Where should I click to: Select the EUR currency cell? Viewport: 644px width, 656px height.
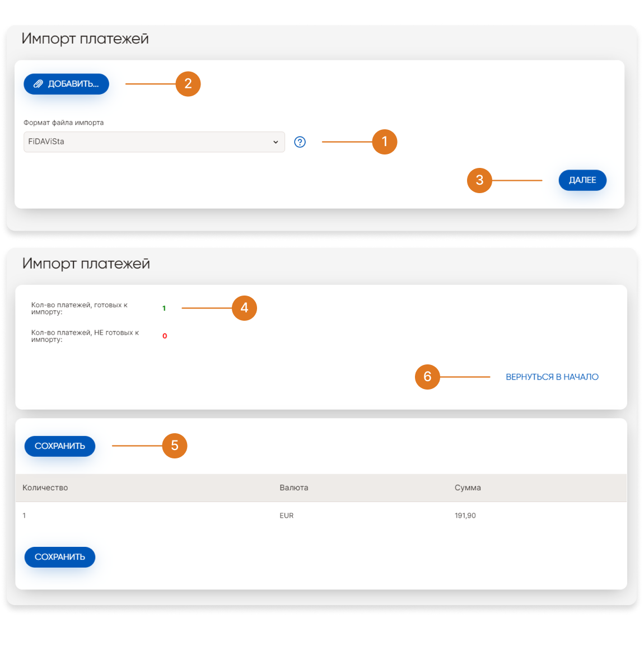(287, 516)
